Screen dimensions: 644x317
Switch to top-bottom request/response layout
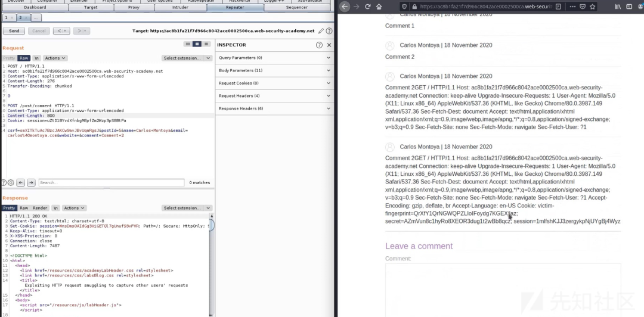tap(197, 44)
